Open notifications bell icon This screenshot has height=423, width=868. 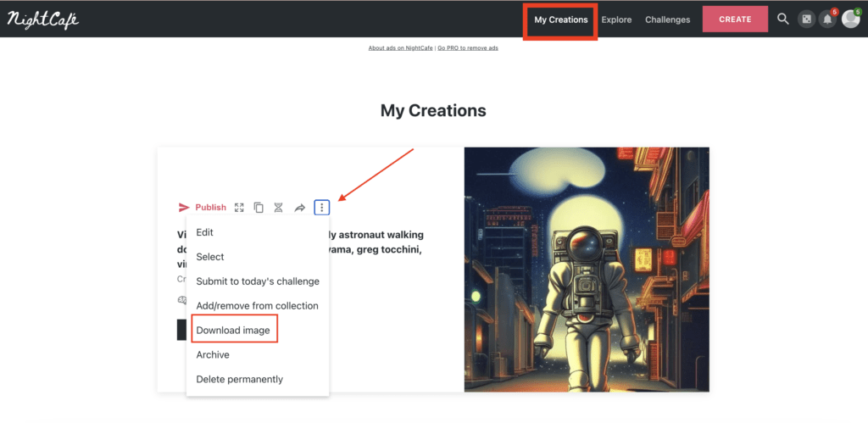[828, 19]
